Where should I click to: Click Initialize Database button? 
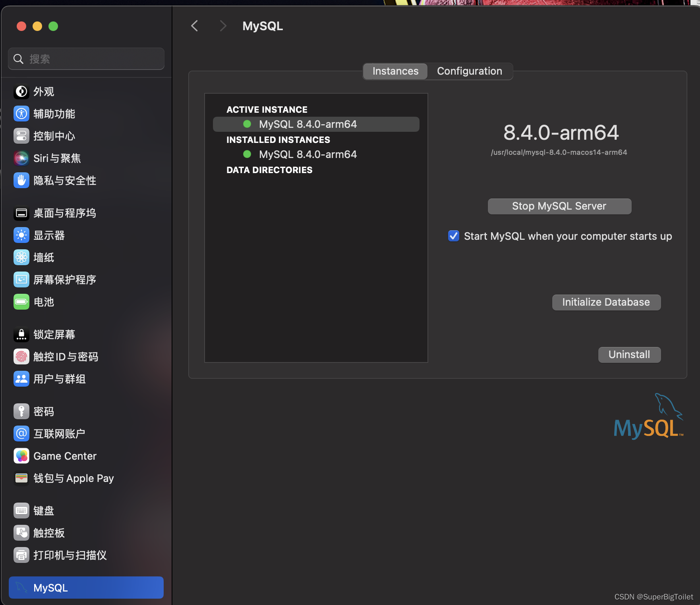[x=606, y=302]
